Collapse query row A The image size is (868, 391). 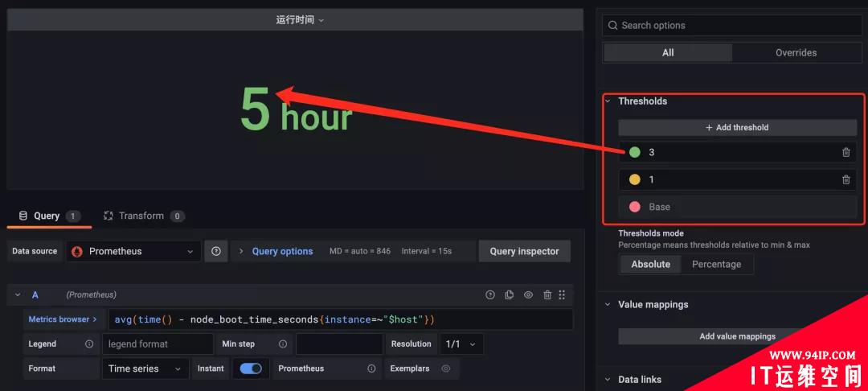tap(18, 295)
